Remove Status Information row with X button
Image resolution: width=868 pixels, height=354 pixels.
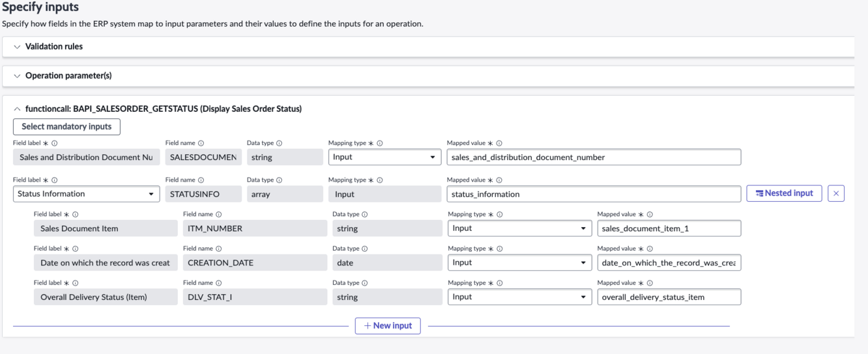click(x=836, y=193)
